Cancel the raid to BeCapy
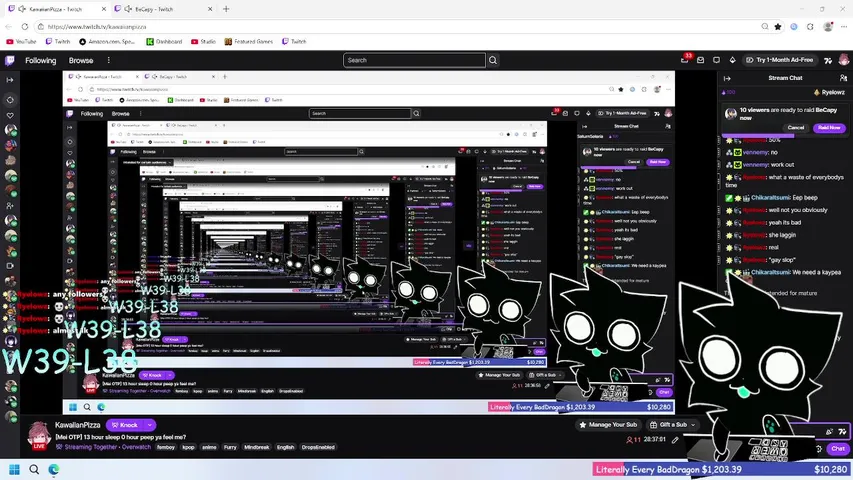 [x=795, y=127]
